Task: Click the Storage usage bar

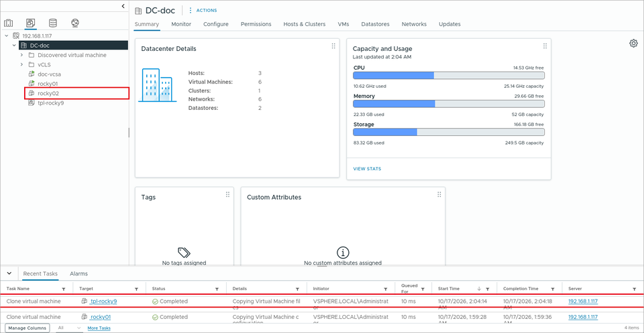Action: [x=449, y=132]
